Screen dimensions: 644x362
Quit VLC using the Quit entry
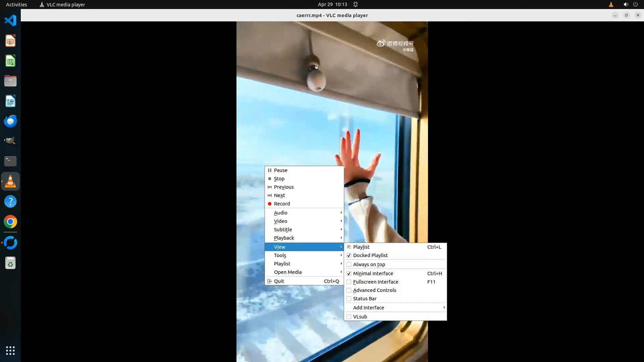(x=279, y=281)
